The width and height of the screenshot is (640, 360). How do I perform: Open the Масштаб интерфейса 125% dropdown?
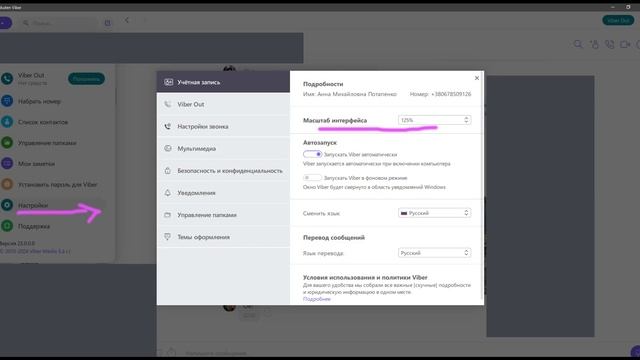tap(434, 120)
